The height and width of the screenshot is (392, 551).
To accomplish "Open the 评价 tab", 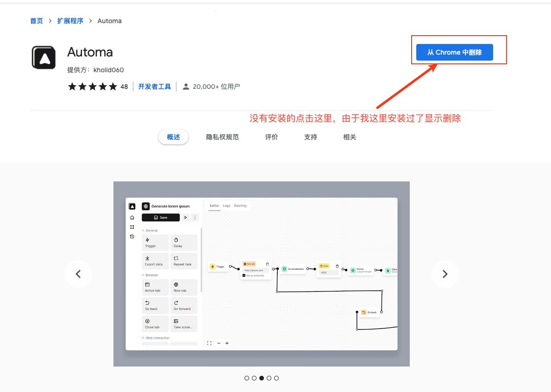I will (x=271, y=137).
